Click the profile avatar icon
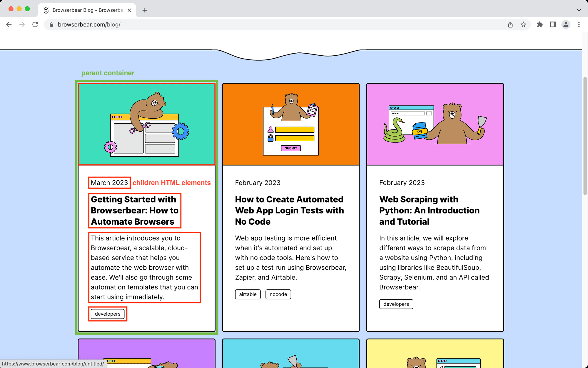588x368 pixels. point(566,24)
